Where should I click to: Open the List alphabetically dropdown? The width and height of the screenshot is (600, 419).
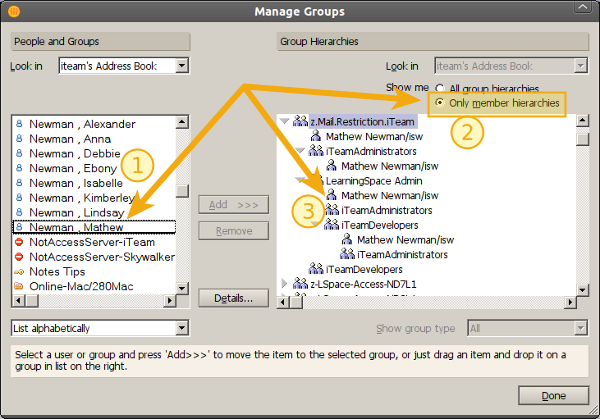(182, 328)
